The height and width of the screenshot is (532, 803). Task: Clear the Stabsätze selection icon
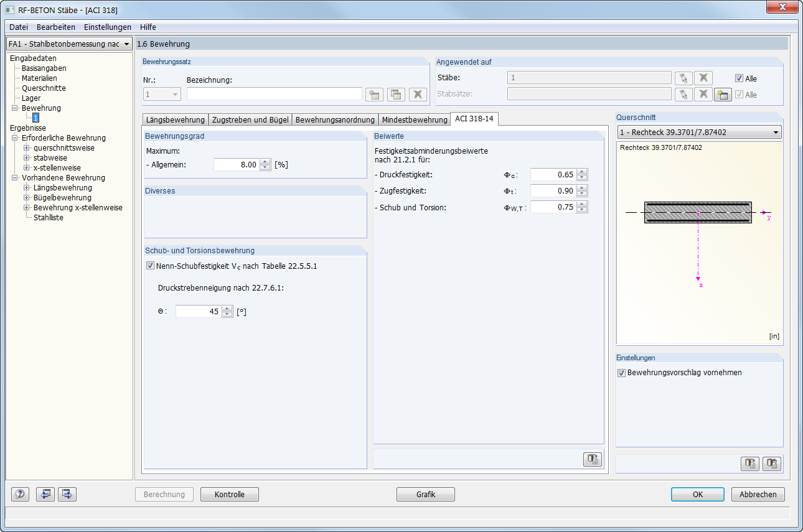pyautogui.click(x=703, y=95)
